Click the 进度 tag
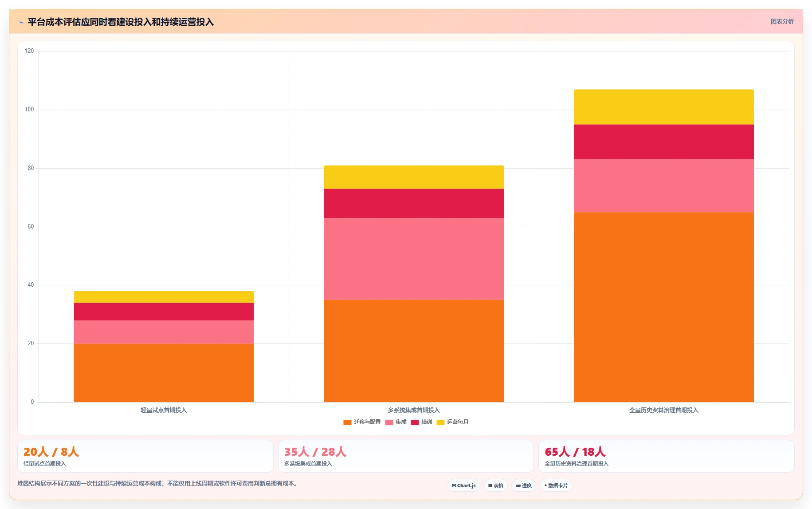812x509 pixels. (x=524, y=485)
